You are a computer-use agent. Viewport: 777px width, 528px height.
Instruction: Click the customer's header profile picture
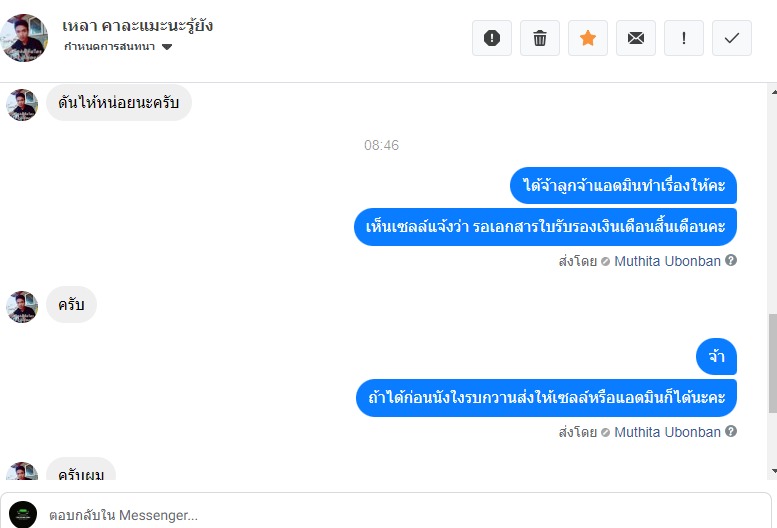tap(24, 38)
